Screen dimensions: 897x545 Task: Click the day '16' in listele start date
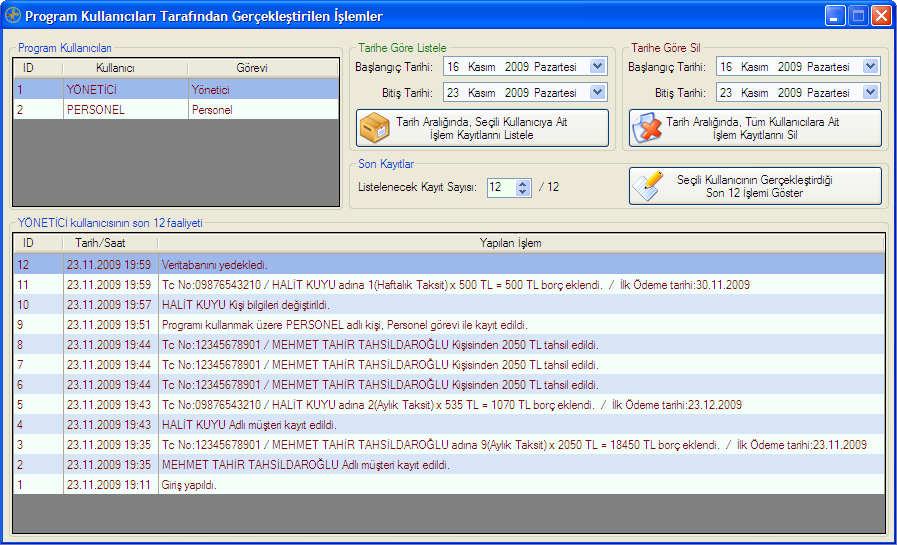coord(453,67)
